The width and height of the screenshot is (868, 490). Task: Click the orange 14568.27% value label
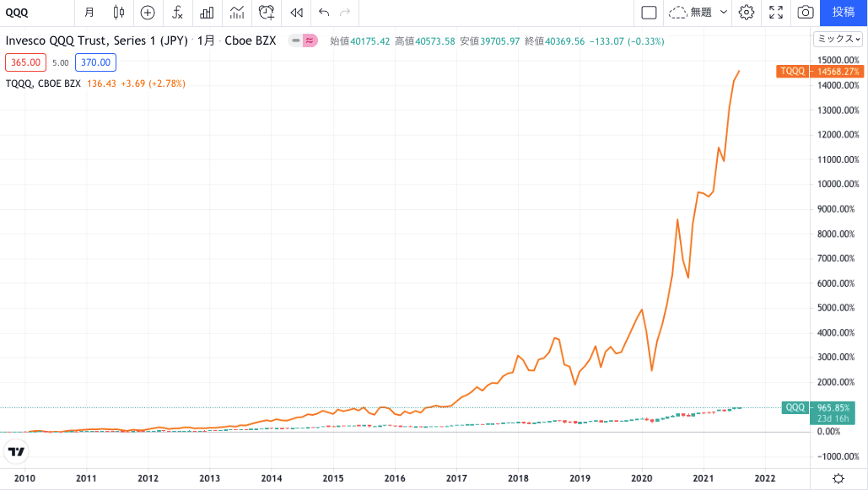tap(838, 72)
